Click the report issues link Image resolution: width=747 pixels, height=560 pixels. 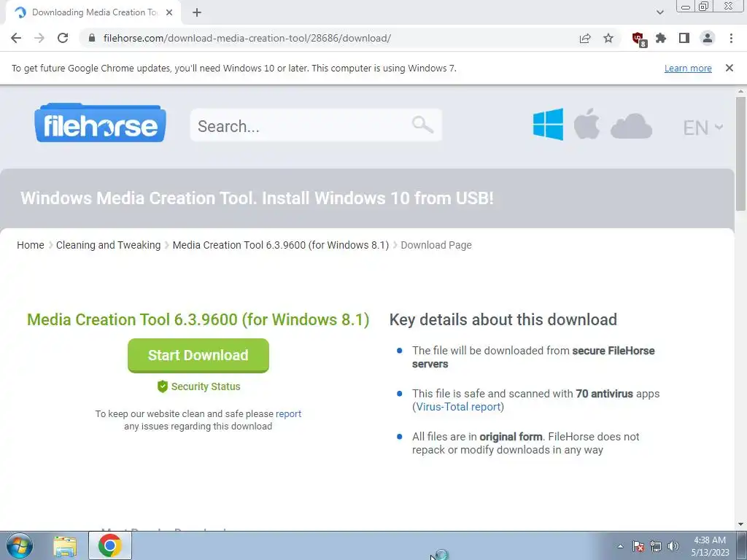point(288,414)
